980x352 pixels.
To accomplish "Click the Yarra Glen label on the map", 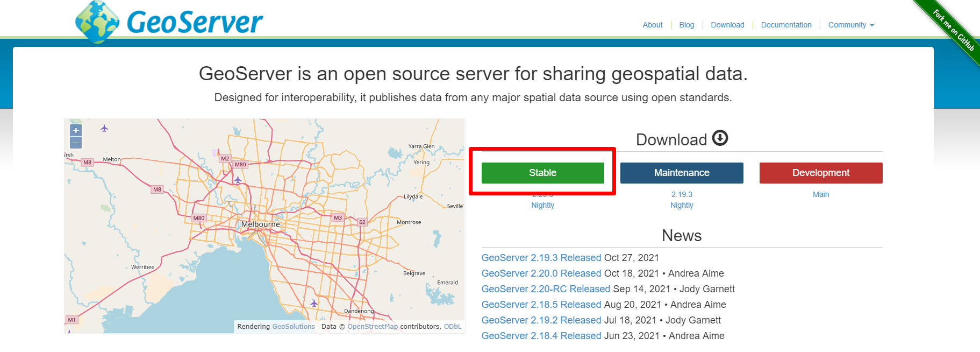I will point(421,146).
